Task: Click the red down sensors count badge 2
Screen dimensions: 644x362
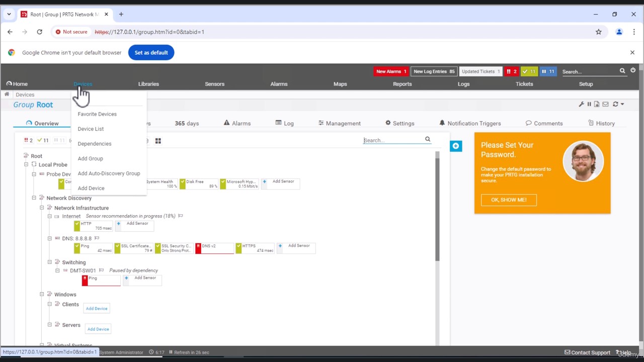Action: (x=512, y=71)
